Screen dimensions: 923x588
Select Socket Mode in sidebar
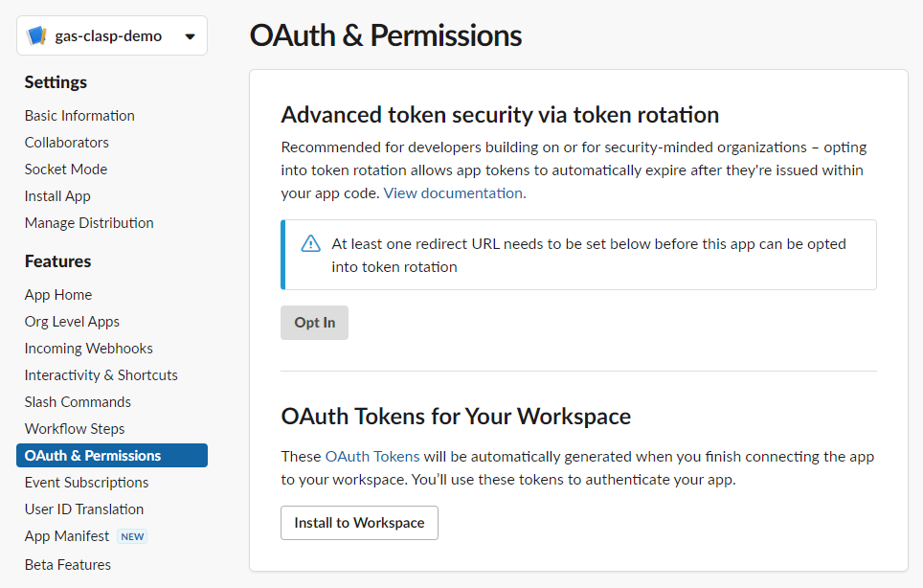pos(66,170)
